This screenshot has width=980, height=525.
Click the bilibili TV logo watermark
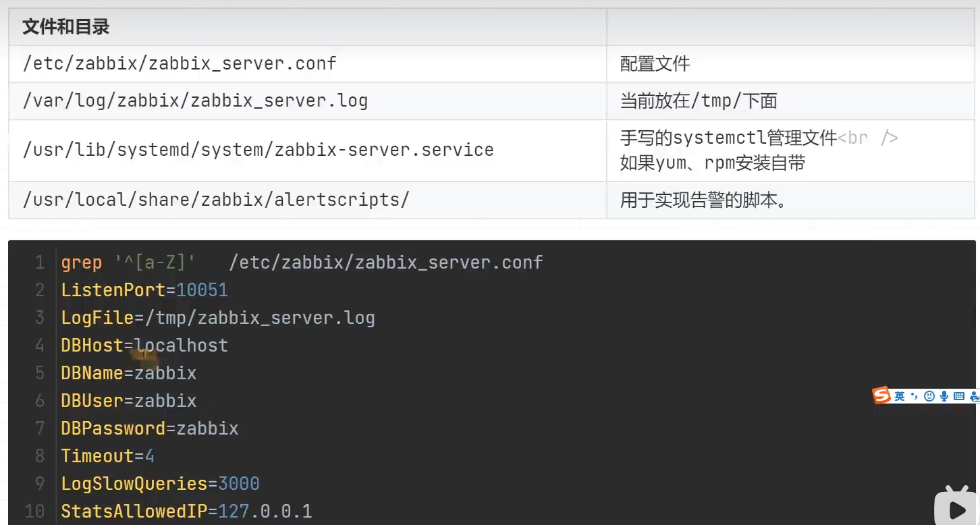(x=956, y=505)
